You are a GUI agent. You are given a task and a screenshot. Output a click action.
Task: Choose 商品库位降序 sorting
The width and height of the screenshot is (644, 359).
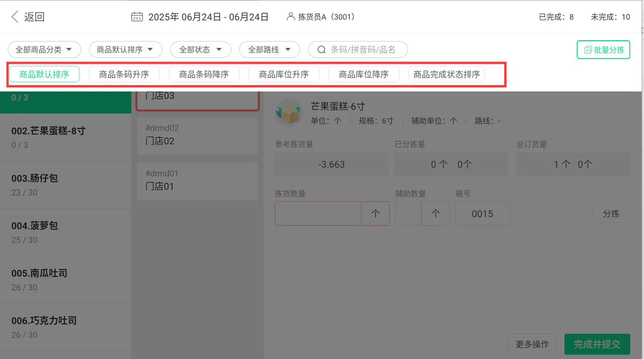tap(364, 74)
